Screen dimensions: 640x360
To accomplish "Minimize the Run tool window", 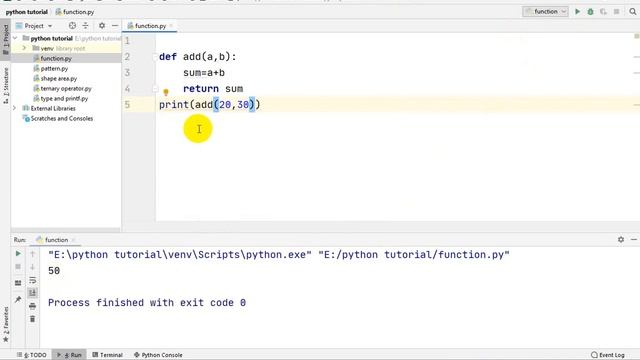I will click(634, 240).
